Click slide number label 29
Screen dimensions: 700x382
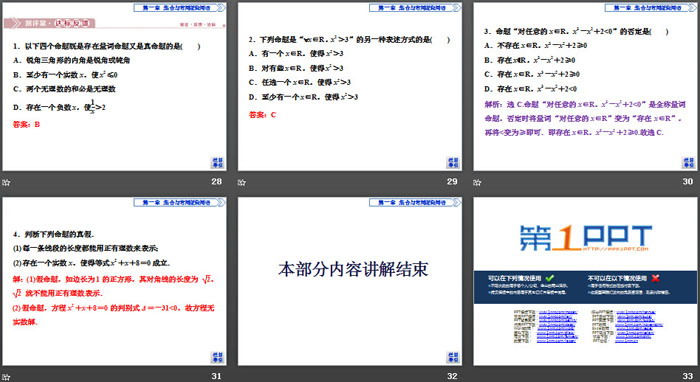452,182
